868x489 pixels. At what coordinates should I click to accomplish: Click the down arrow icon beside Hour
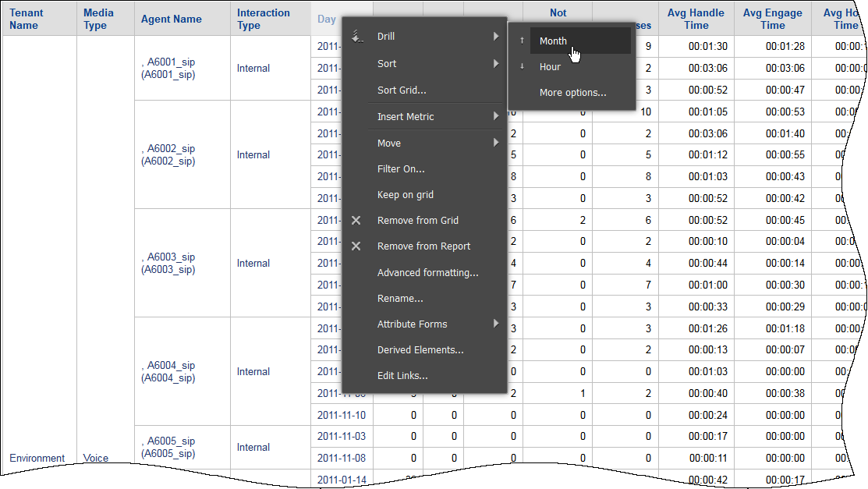[523, 67]
